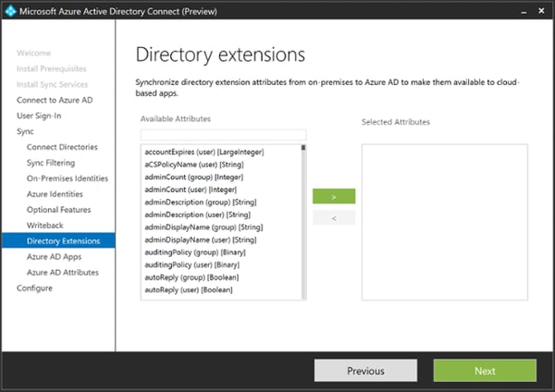The width and height of the screenshot is (555, 392).
Task: Go to Connect Directories step
Action: coord(62,147)
